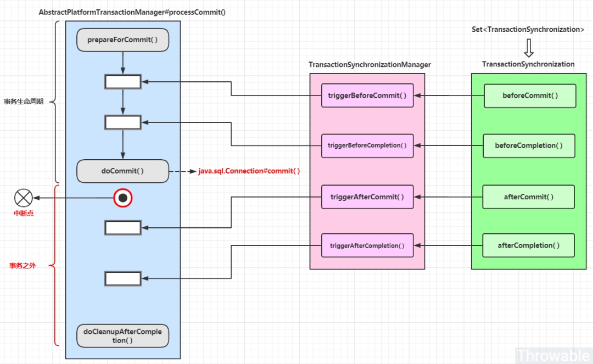Click the green beforeCompletion() box
593x364 pixels.
(x=529, y=145)
